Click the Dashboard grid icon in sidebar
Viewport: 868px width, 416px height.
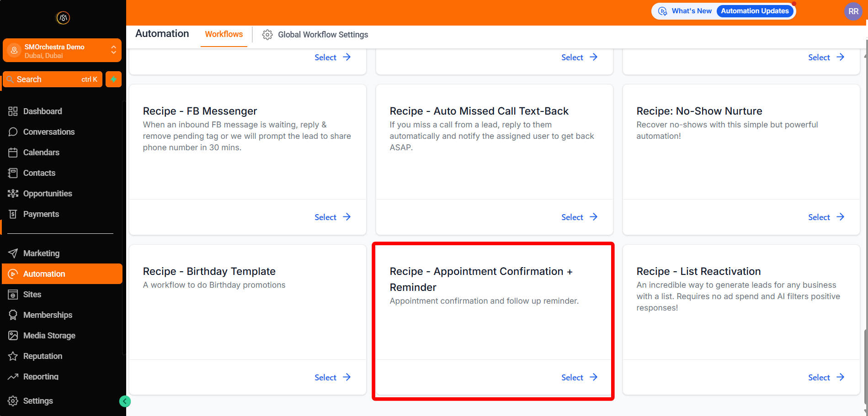tap(13, 111)
